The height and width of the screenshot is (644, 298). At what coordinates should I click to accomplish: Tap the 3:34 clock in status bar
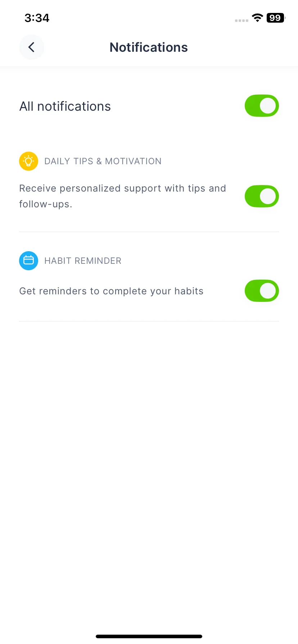coord(37,18)
